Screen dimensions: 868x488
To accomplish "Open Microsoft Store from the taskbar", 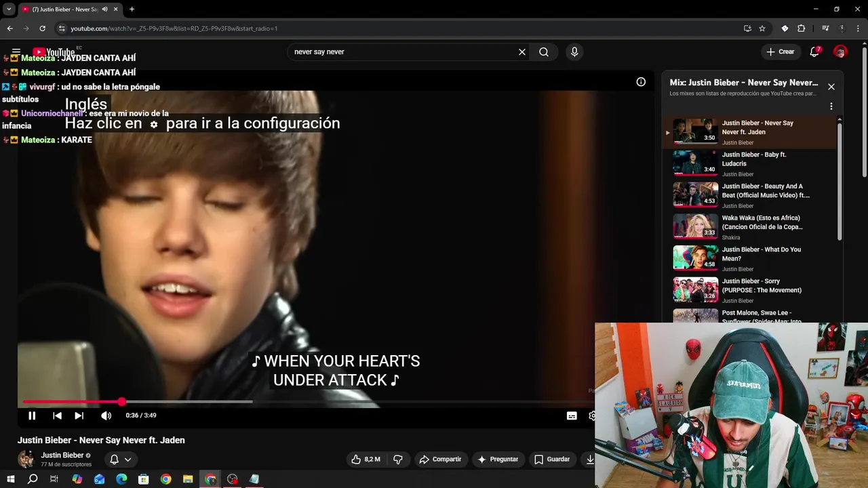I will 144,479.
